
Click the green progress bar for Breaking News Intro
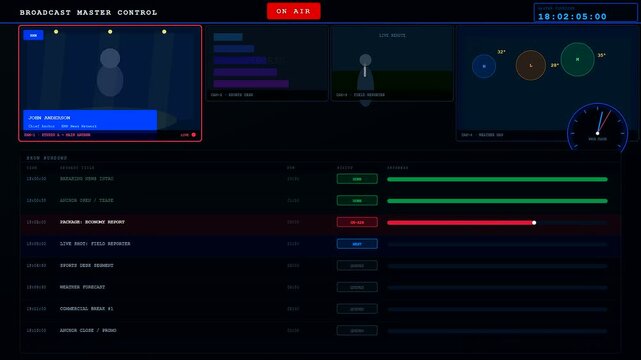497,179
